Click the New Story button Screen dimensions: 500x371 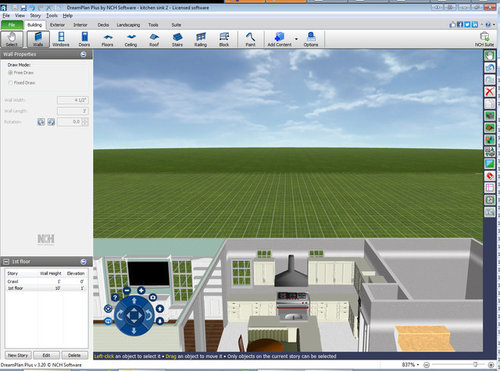(x=18, y=355)
